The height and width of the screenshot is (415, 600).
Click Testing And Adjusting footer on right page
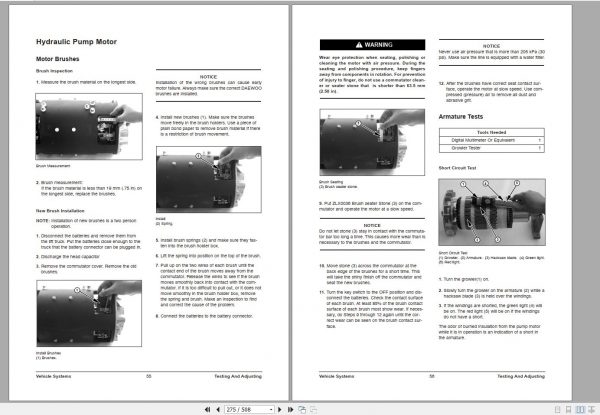click(521, 376)
